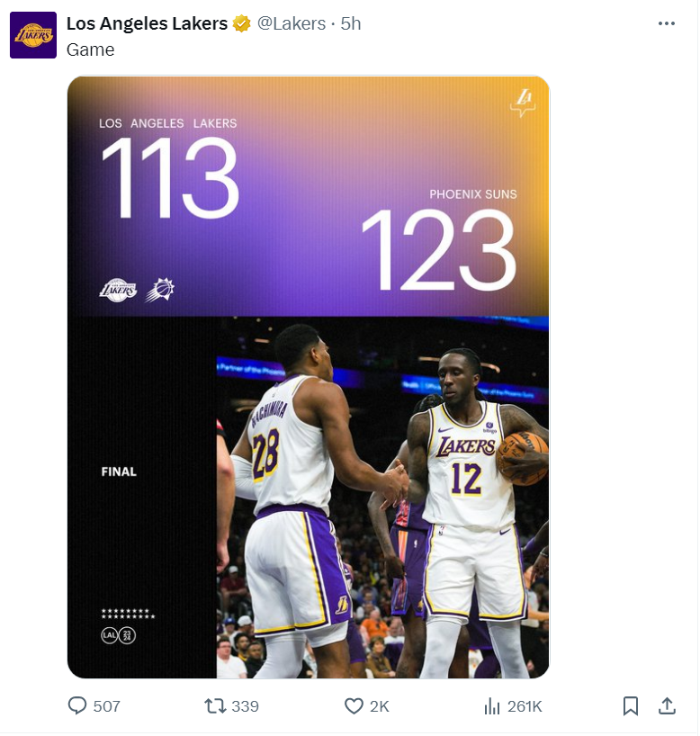Image resolution: width=700 pixels, height=736 pixels.
Task: Open the three-dot more options menu
Action: [666, 23]
